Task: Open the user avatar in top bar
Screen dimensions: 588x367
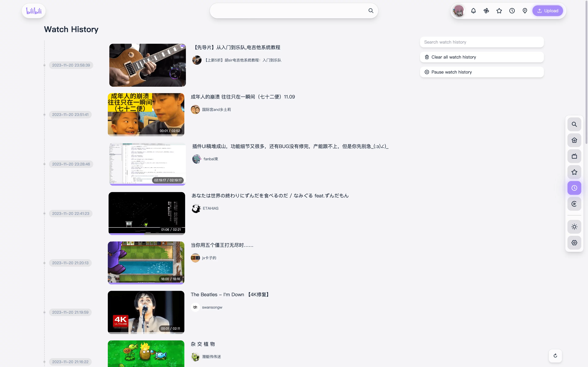Action: pyautogui.click(x=459, y=11)
